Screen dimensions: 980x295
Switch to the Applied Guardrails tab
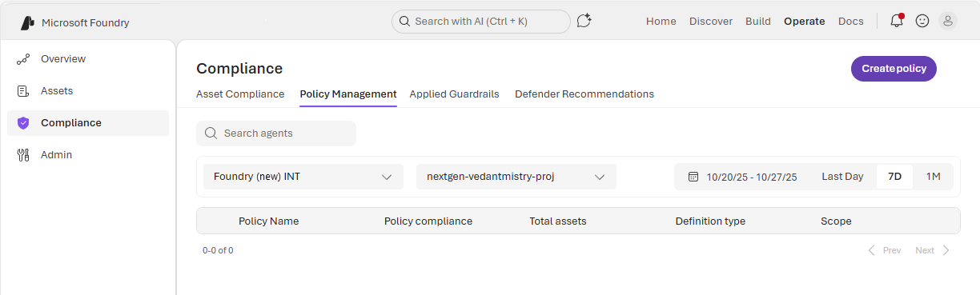(454, 94)
